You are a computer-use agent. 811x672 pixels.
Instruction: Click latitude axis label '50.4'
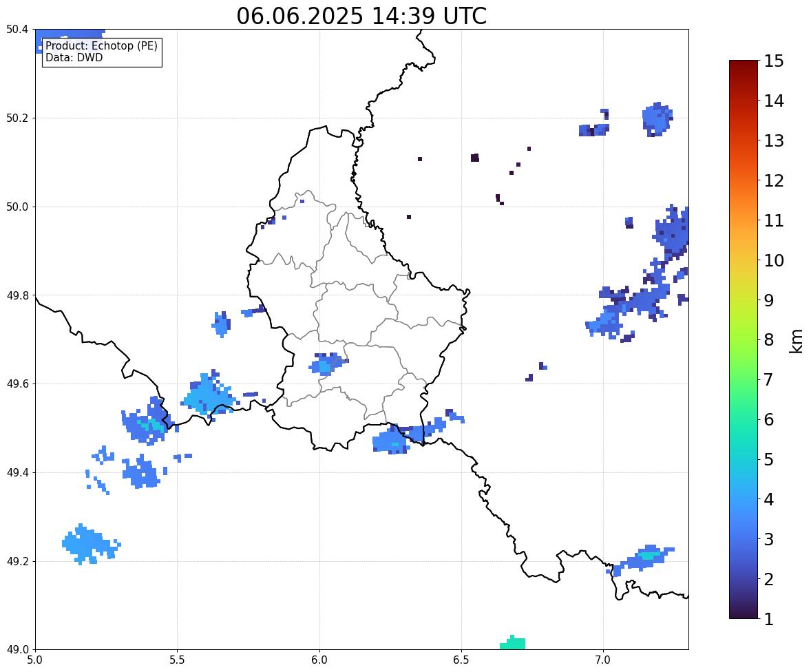(17, 30)
